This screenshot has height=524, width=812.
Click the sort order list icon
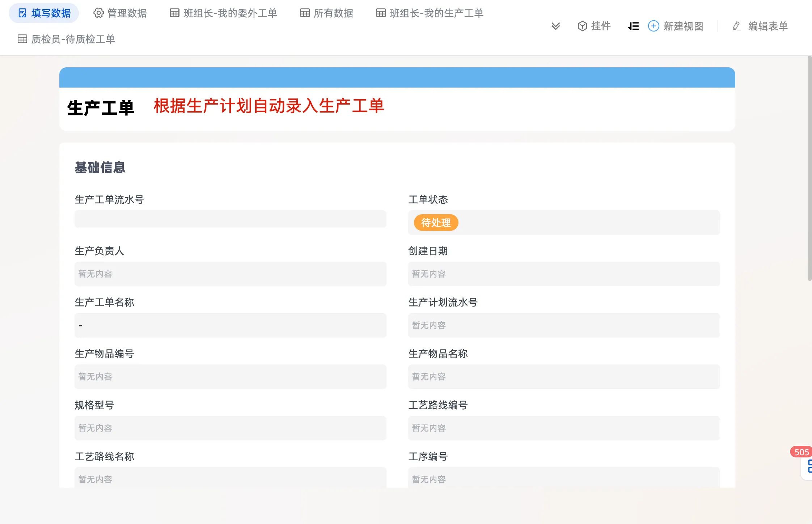click(633, 26)
